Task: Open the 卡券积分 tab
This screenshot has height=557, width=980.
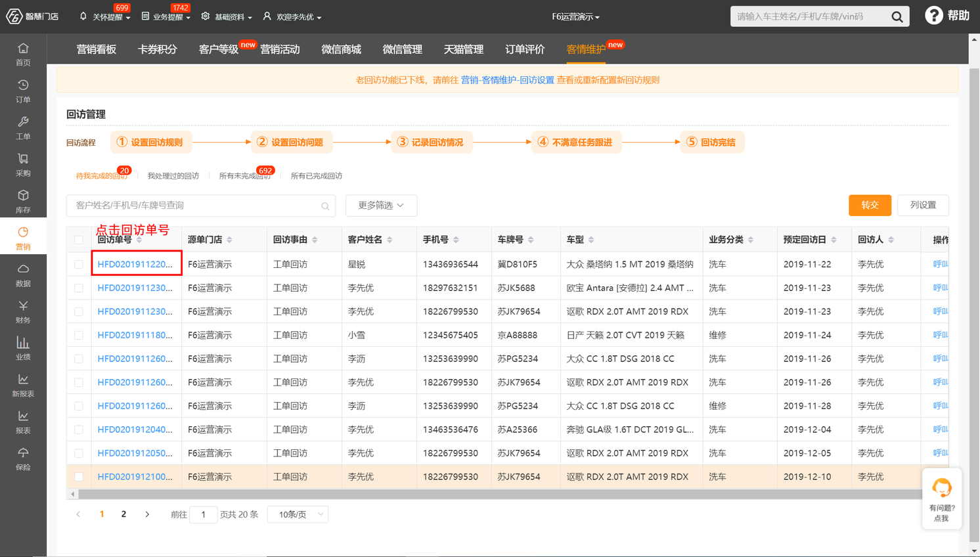Action: coord(158,49)
